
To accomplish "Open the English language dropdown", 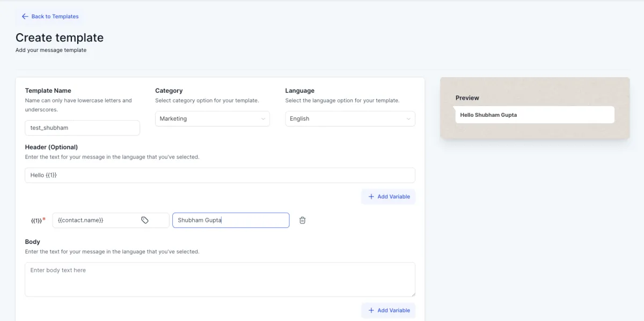I will [350, 119].
